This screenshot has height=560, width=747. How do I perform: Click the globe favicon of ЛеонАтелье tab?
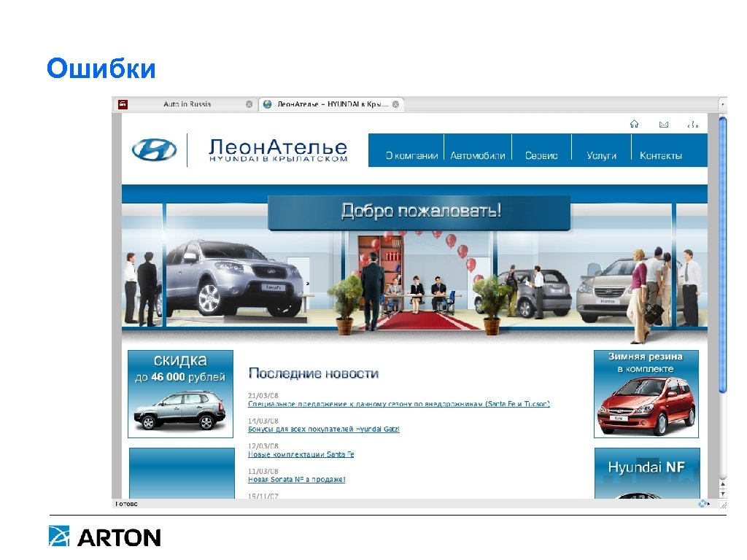coord(268,104)
